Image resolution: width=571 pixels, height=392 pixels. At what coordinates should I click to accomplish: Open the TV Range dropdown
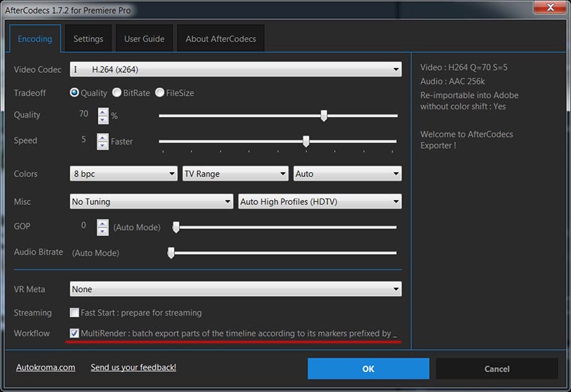pos(236,174)
